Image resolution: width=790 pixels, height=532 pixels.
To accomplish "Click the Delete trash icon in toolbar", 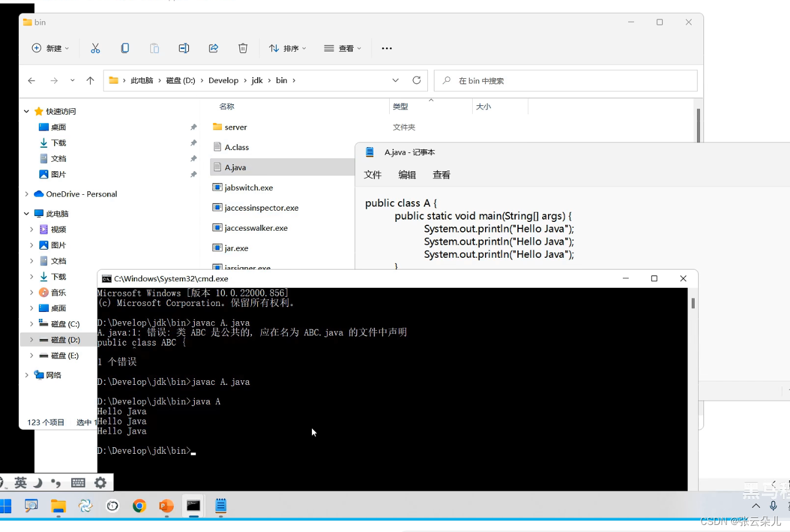I will 243,48.
